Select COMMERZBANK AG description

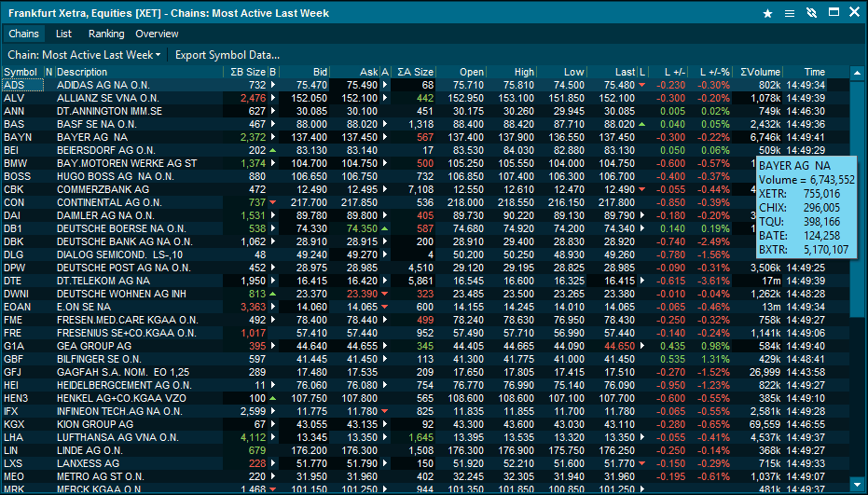pyautogui.click(x=103, y=189)
